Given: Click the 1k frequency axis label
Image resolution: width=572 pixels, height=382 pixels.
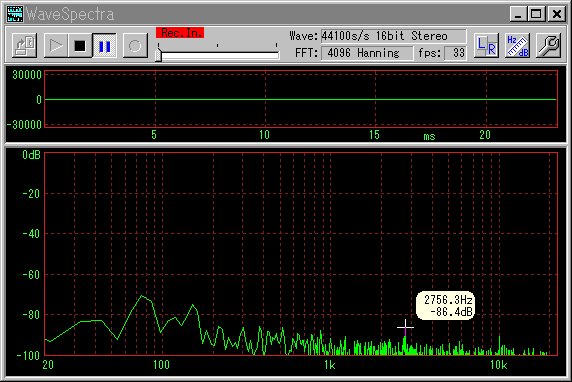Looking at the screenshot, I should [x=329, y=364].
